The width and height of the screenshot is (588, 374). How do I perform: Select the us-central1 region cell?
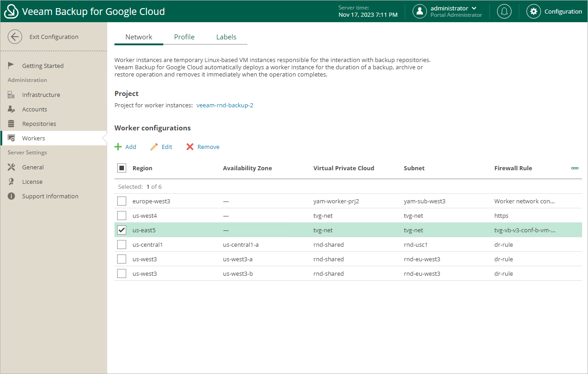click(147, 245)
